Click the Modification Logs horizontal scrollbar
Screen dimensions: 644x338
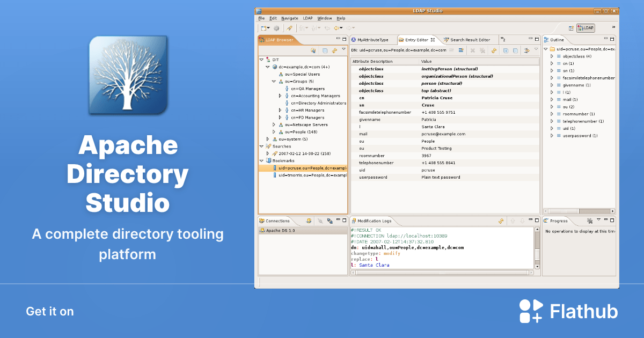click(442, 273)
